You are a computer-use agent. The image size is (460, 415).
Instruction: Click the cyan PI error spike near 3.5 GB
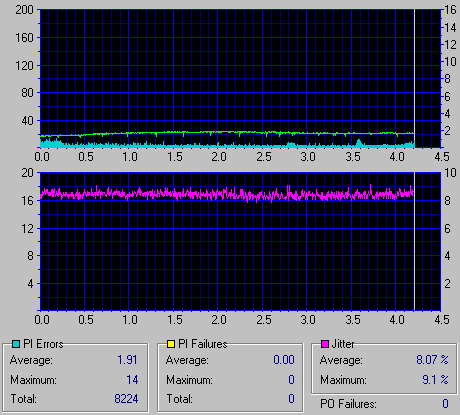coord(359,143)
